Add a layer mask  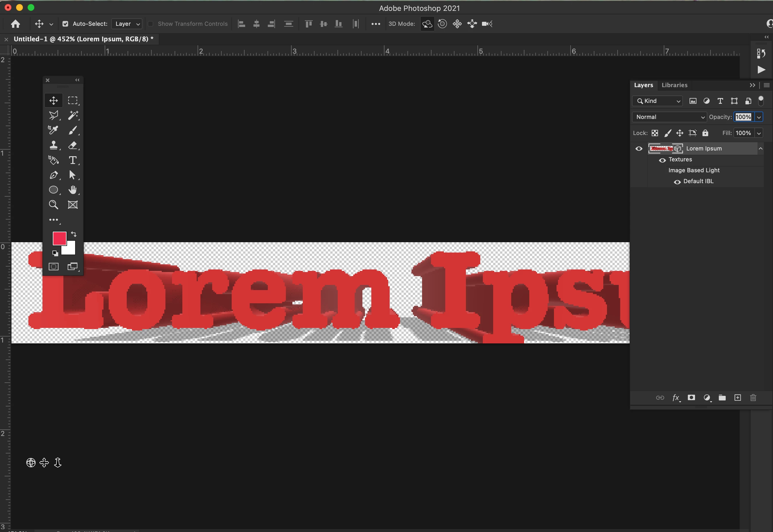coord(691,398)
